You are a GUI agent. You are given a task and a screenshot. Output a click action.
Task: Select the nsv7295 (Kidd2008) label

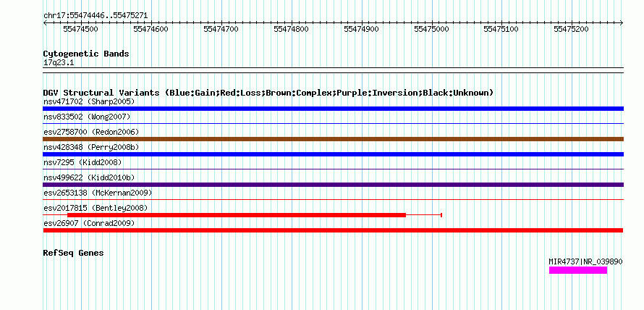click(x=82, y=162)
